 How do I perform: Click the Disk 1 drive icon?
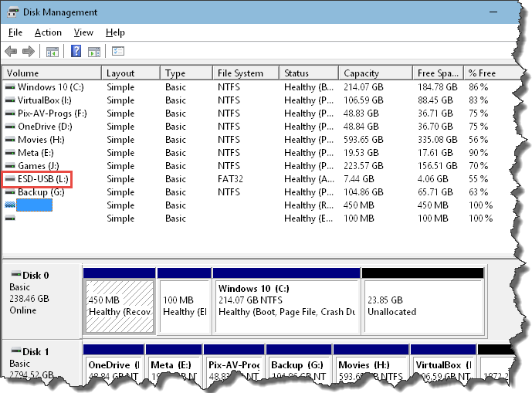(16, 351)
